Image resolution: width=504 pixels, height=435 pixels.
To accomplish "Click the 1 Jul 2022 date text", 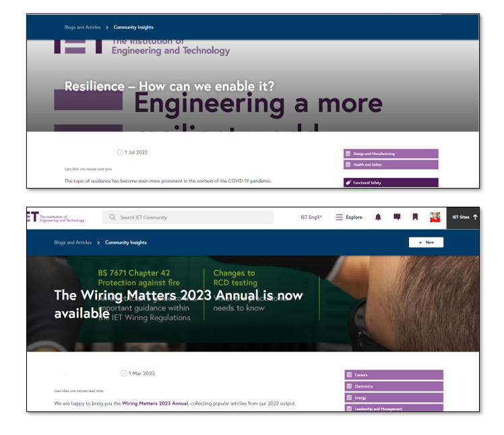I will tap(136, 152).
